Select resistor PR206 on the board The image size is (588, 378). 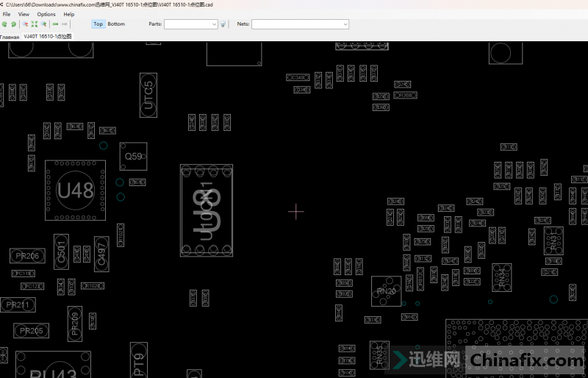(x=27, y=256)
